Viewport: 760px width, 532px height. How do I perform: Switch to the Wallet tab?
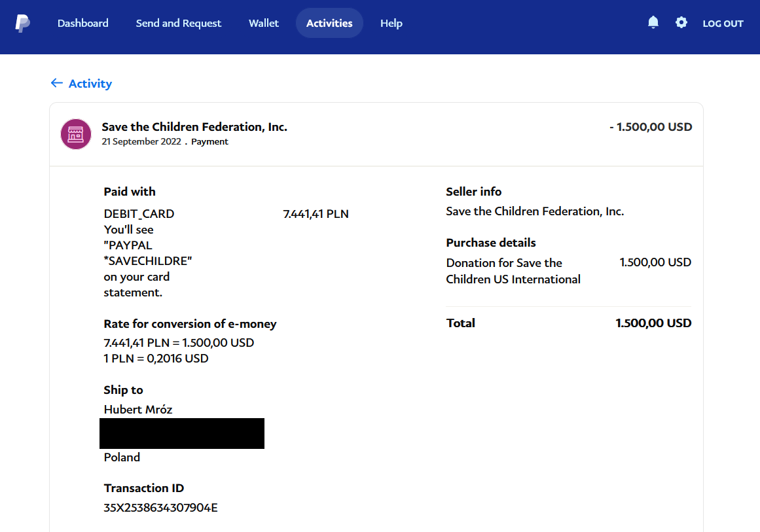tap(264, 24)
